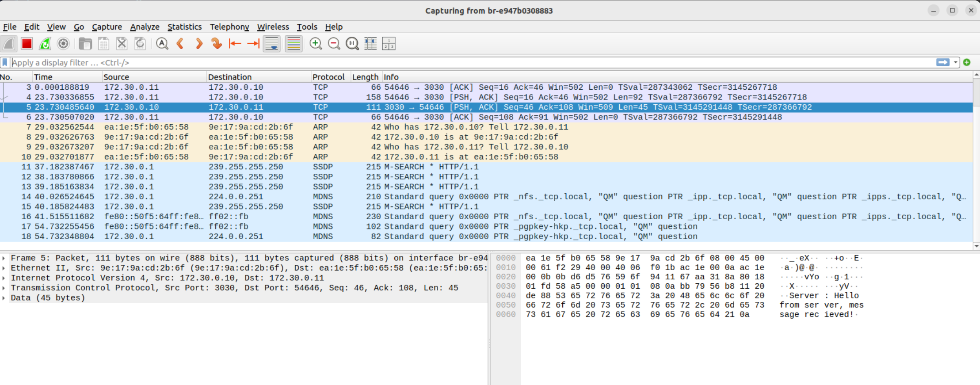Restart the current capture

(45, 44)
